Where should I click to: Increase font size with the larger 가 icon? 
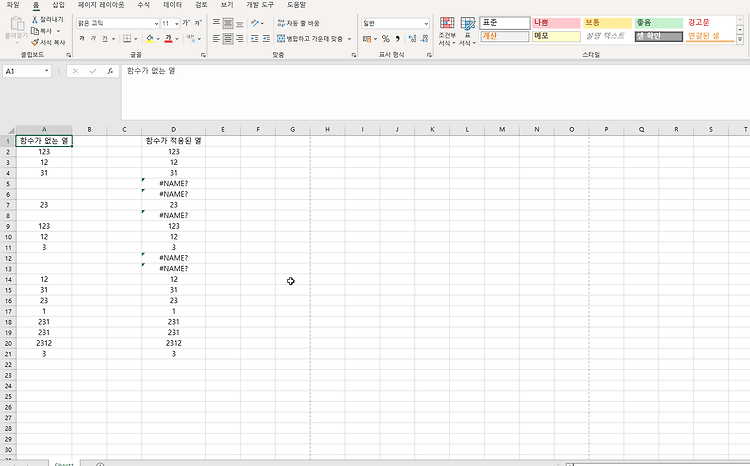click(186, 23)
